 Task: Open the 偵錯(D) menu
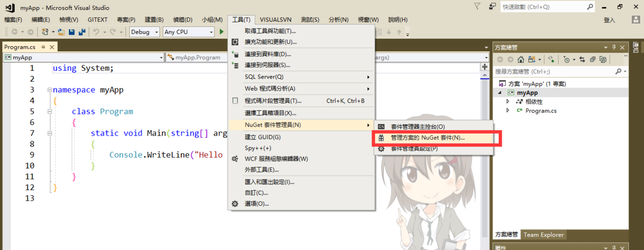(182, 20)
